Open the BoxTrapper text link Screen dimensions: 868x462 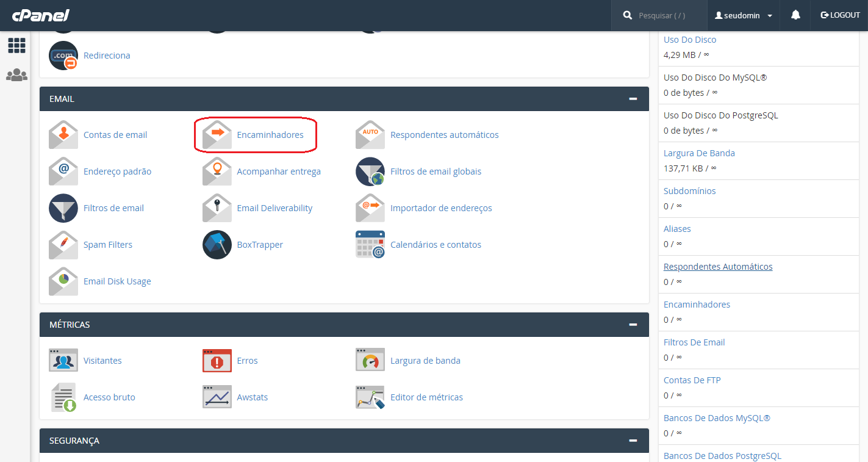click(260, 245)
